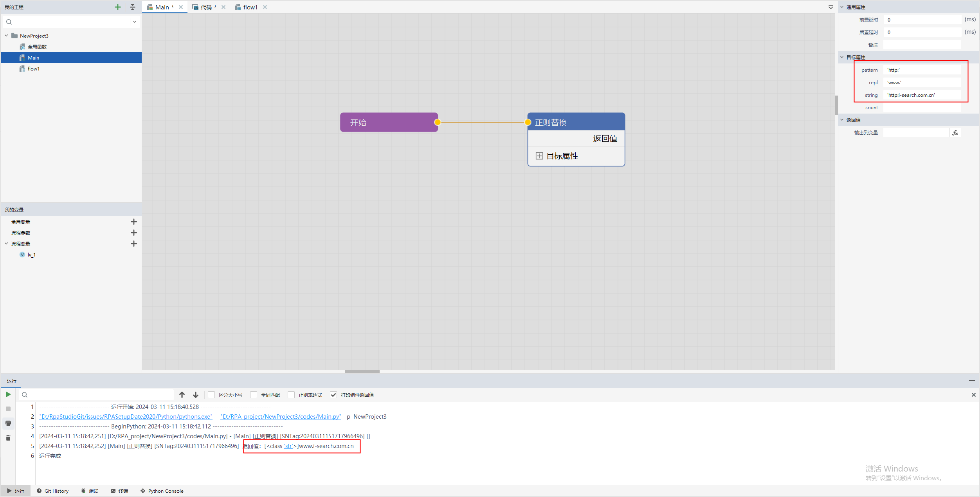This screenshot has height=497, width=980.
Task: Click the 正则替换 node input port
Action: [x=528, y=122]
